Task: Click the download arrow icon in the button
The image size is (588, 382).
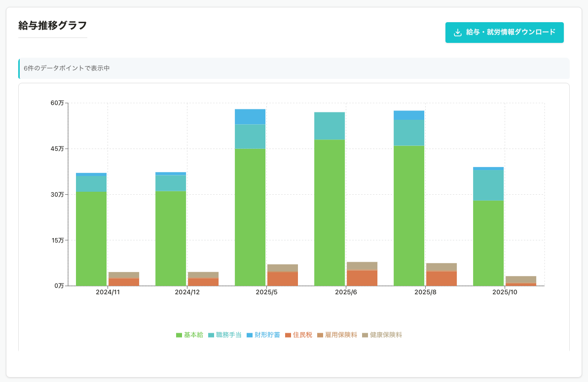Action: point(458,33)
